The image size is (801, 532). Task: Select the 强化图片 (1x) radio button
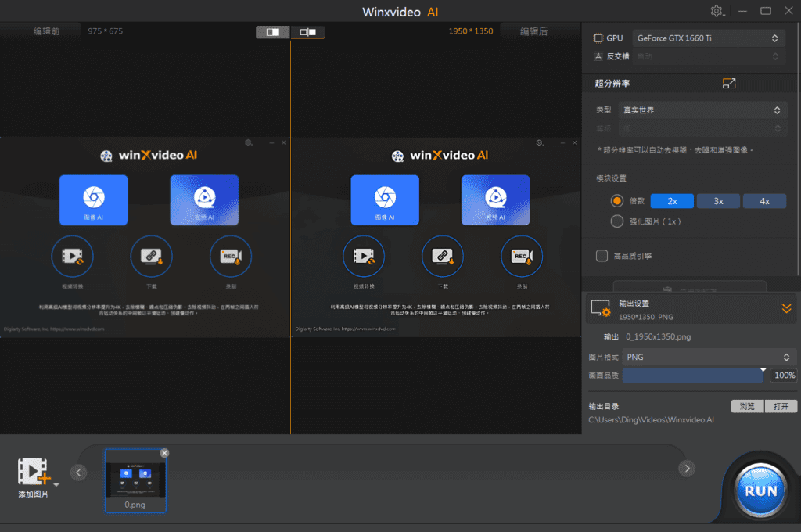coord(617,221)
